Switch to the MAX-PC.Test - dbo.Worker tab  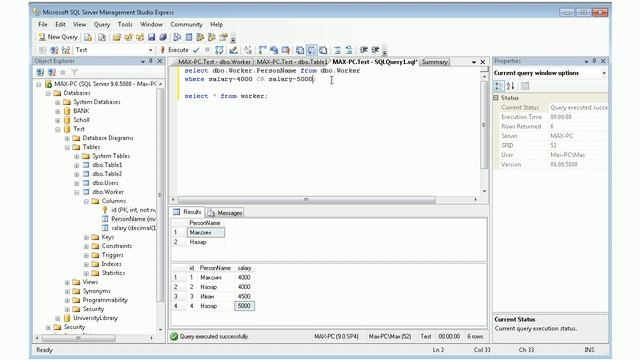pyautogui.click(x=214, y=62)
